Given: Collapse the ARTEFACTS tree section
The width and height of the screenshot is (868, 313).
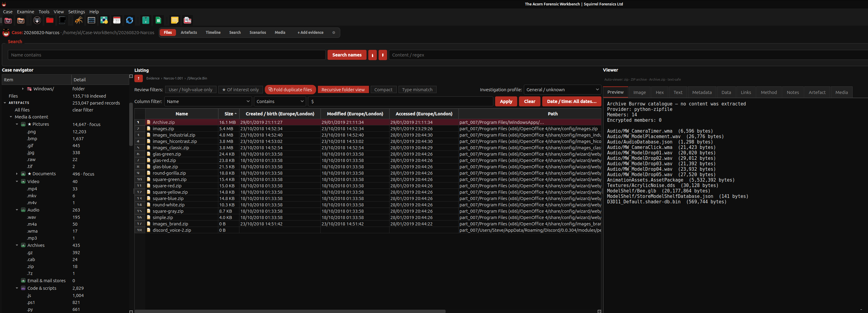Looking at the screenshot, I should click(x=5, y=103).
